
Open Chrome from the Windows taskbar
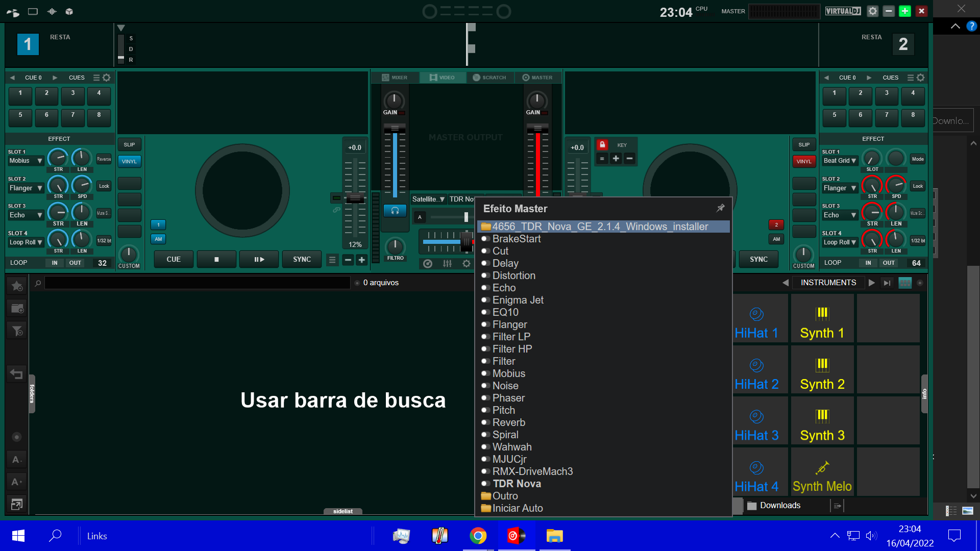tap(478, 536)
